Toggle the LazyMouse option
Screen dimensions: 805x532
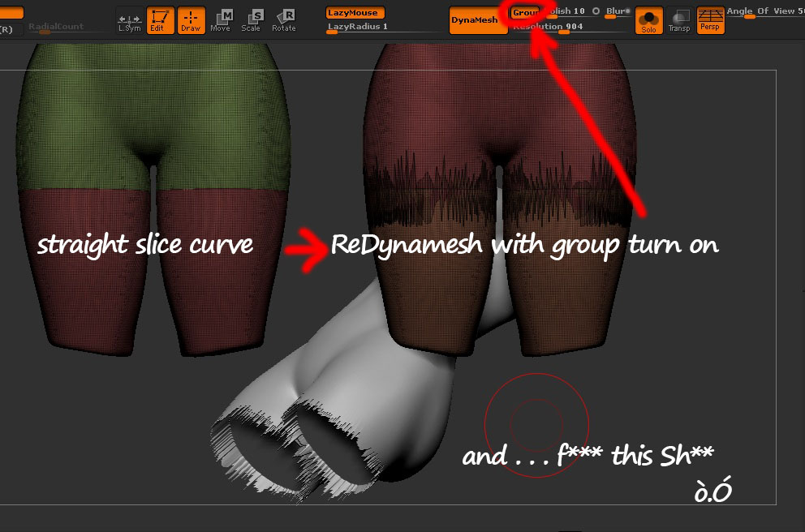(355, 13)
